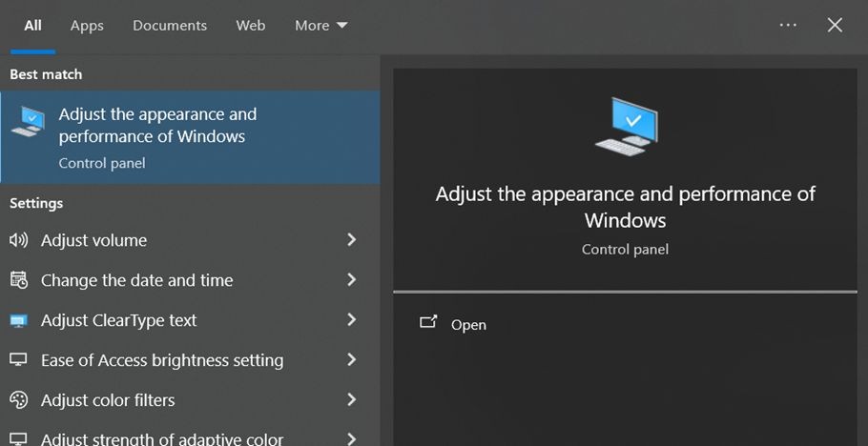Expand the Adjust ClearType text arrow

[351, 320]
